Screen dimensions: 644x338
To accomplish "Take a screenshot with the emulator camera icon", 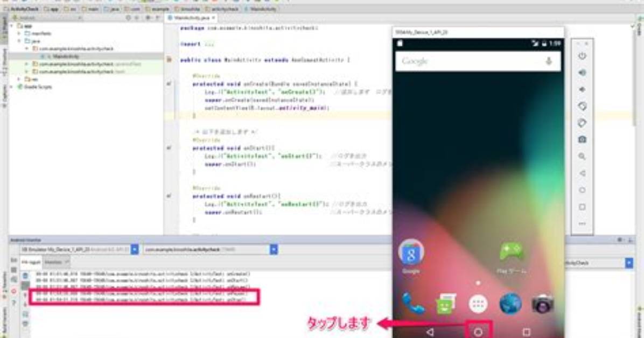I will click(x=582, y=139).
